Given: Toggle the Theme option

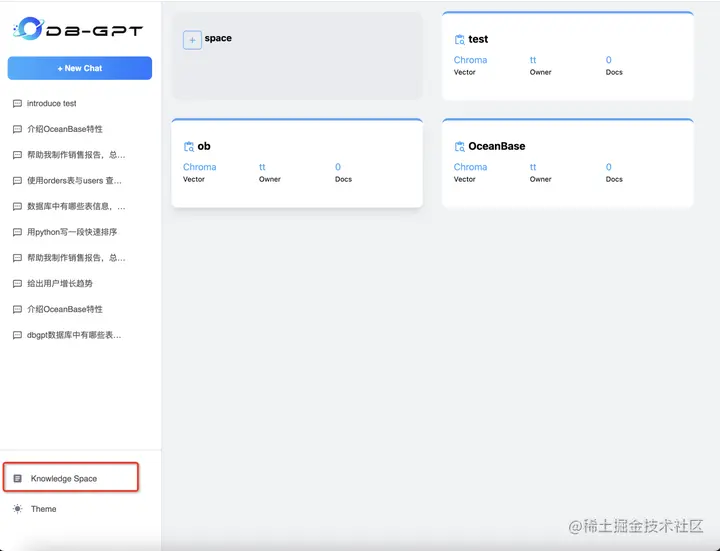Looking at the screenshot, I should coord(43,509).
